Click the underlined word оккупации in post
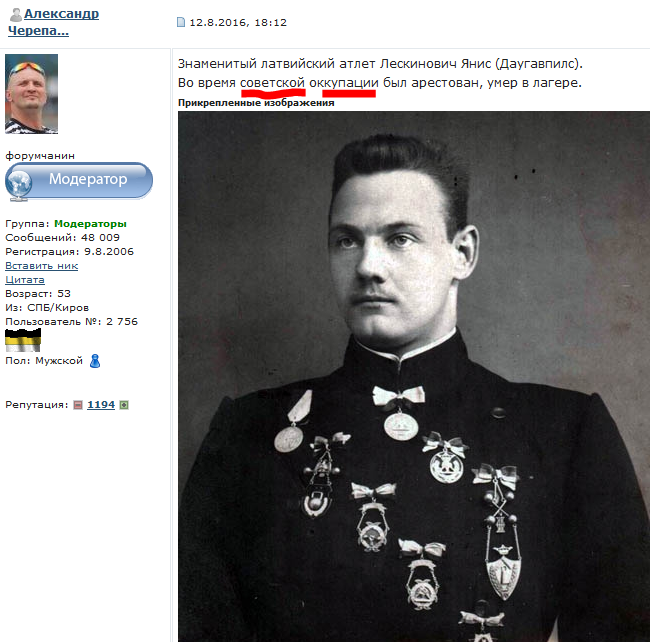 344,83
